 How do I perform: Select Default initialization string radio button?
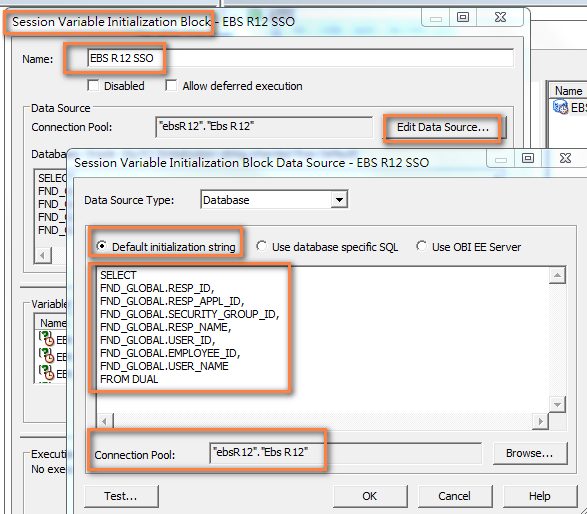[101, 246]
